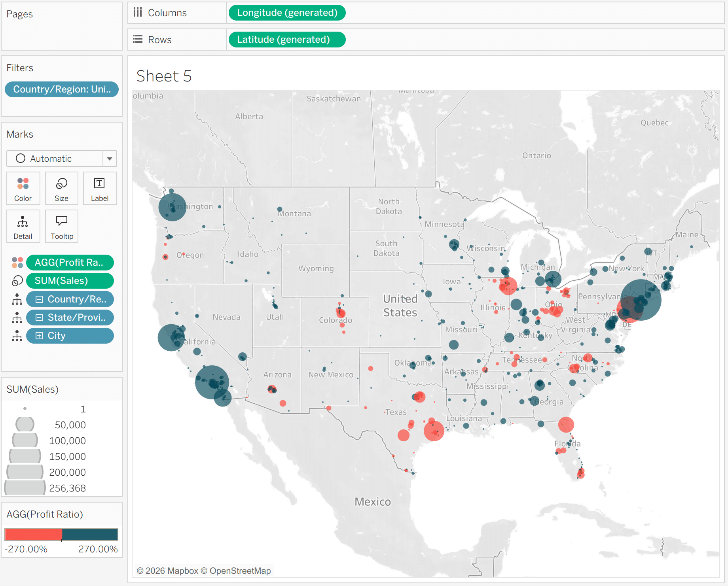This screenshot has height=586, width=728.
Task: Click the AGG(Profit Ratio) legend title
Action: click(x=45, y=514)
